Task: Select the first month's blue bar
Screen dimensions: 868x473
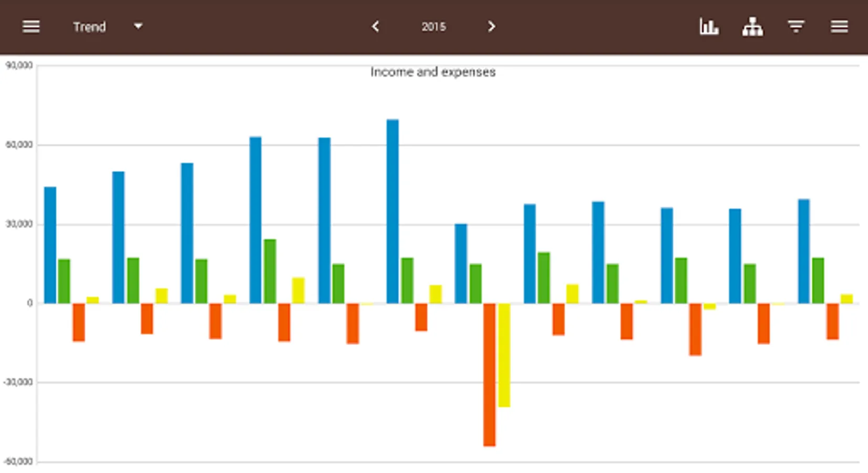Action: [x=50, y=245]
